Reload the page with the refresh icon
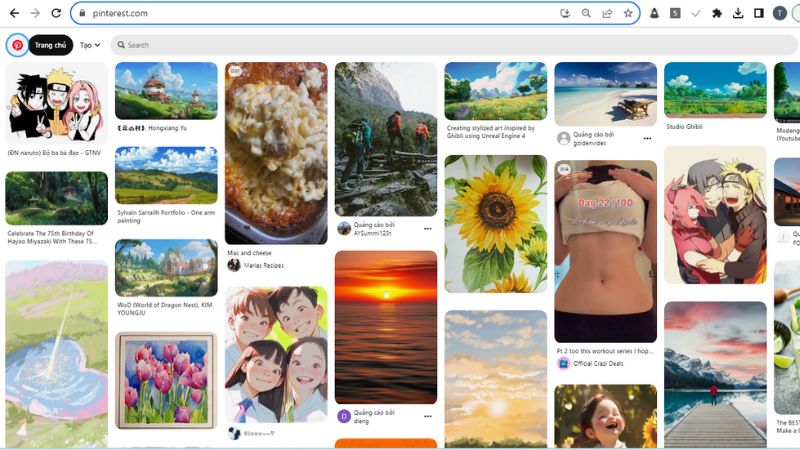Screen dimensions: 800x450 (x=56, y=13)
